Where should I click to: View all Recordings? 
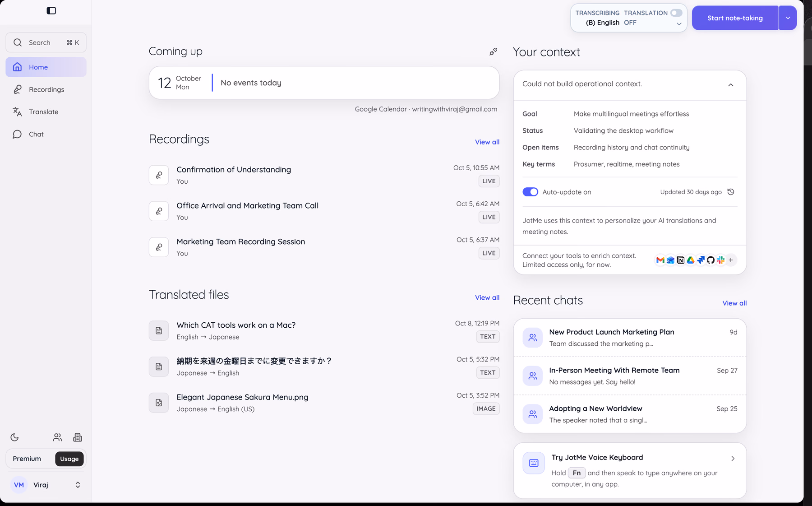(x=487, y=142)
